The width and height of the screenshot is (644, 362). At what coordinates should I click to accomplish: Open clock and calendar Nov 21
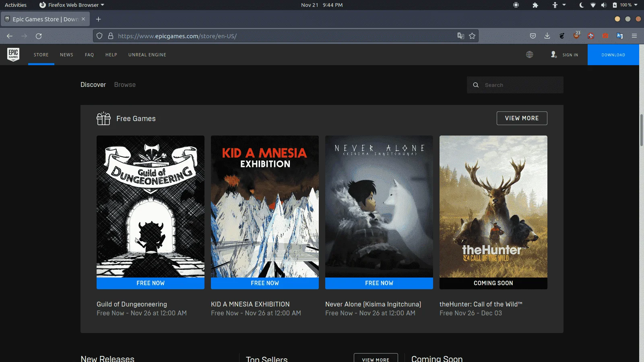pos(322,5)
